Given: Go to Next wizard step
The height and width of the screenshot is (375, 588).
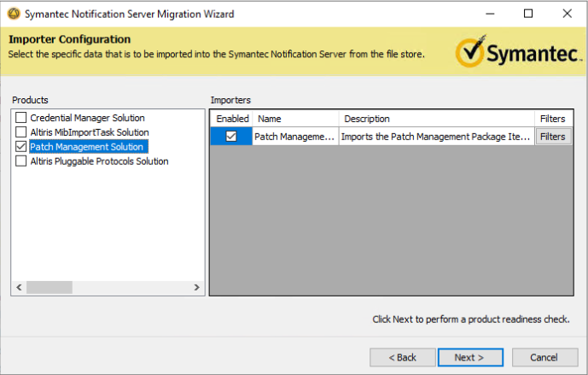Looking at the screenshot, I should (469, 357).
